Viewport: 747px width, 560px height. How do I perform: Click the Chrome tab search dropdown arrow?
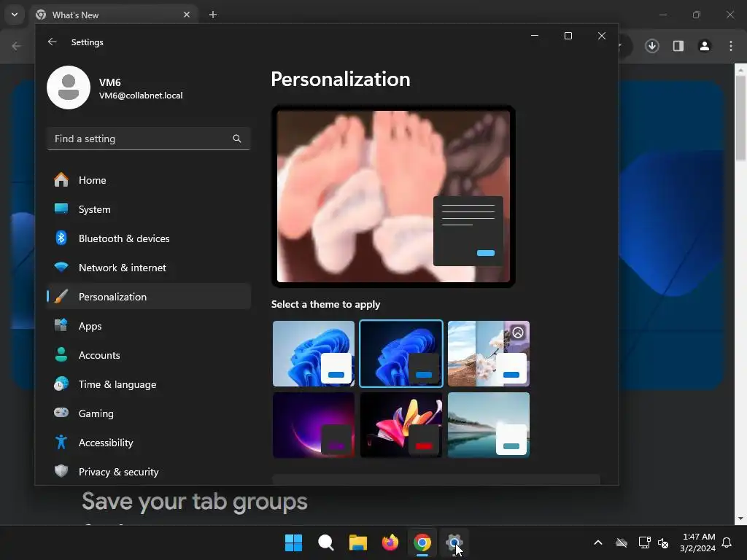tap(15, 15)
